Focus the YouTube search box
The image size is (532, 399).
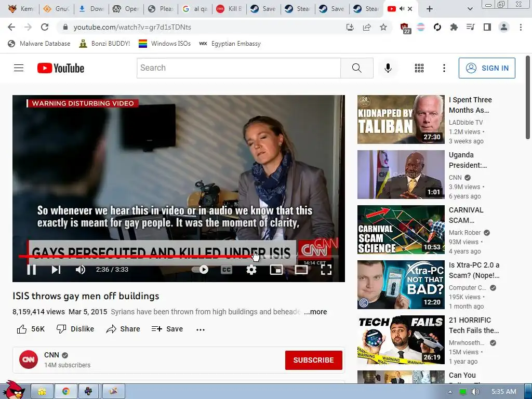pos(238,68)
